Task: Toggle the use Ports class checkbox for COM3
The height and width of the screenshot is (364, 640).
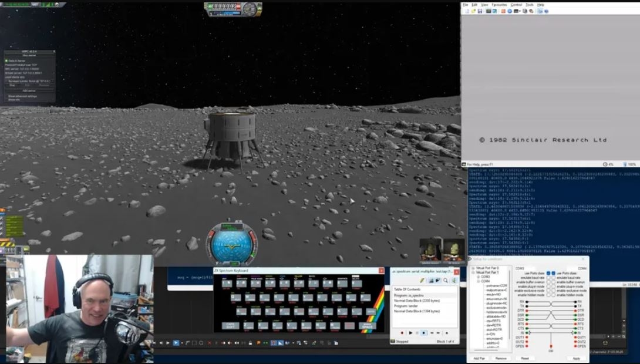Action: [x=548, y=274]
